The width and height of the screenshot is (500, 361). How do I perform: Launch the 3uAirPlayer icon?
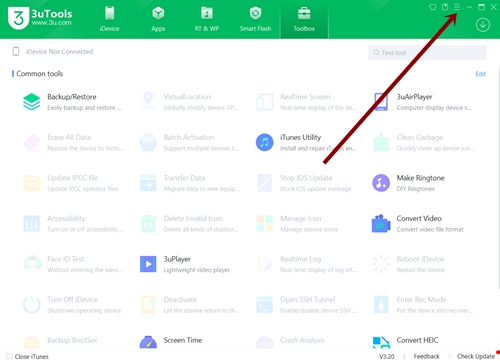pyautogui.click(x=381, y=102)
